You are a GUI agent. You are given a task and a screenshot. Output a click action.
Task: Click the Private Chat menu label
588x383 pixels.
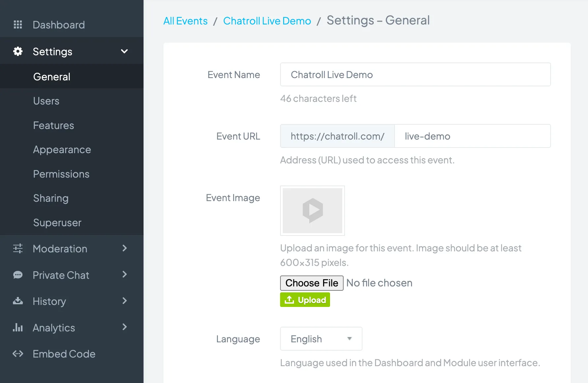pos(61,275)
